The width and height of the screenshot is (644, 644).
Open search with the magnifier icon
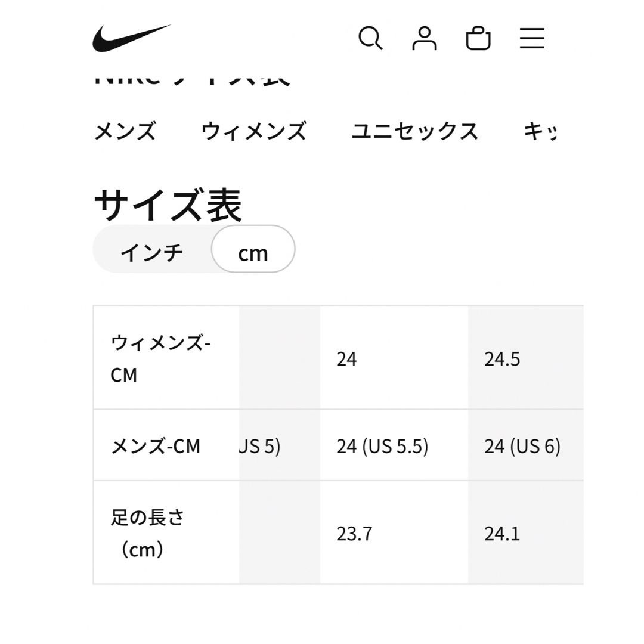[370, 39]
